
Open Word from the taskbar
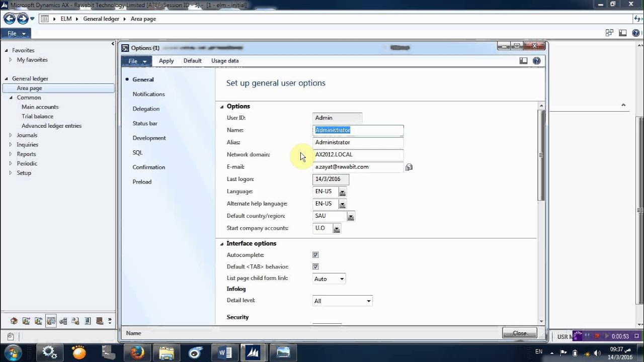(x=225, y=352)
